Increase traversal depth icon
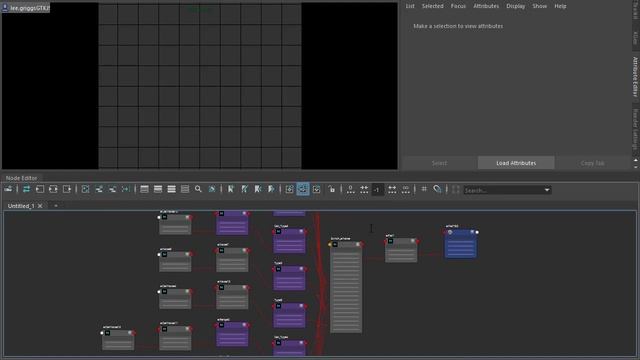 (x=392, y=189)
